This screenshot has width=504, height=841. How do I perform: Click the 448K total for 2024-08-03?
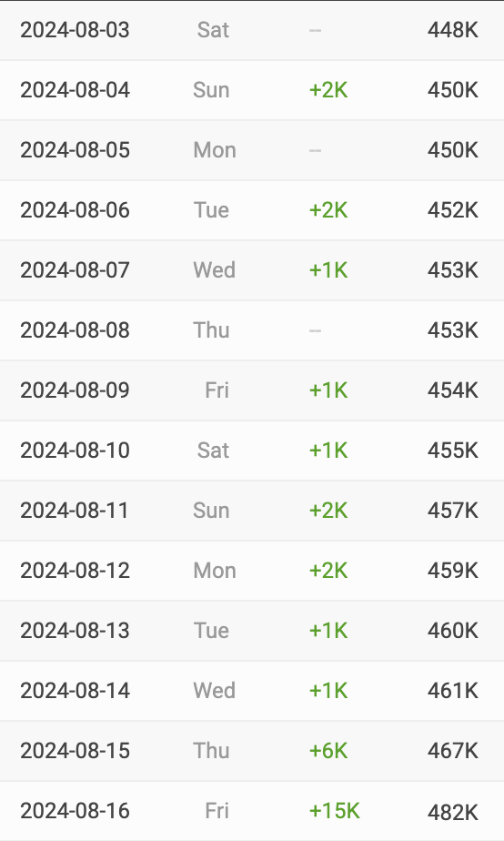(x=452, y=30)
